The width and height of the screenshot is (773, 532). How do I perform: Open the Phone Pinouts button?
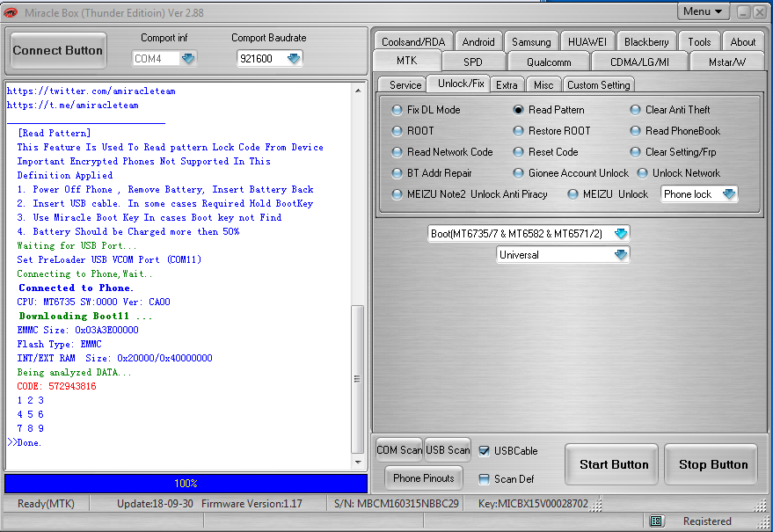(424, 477)
